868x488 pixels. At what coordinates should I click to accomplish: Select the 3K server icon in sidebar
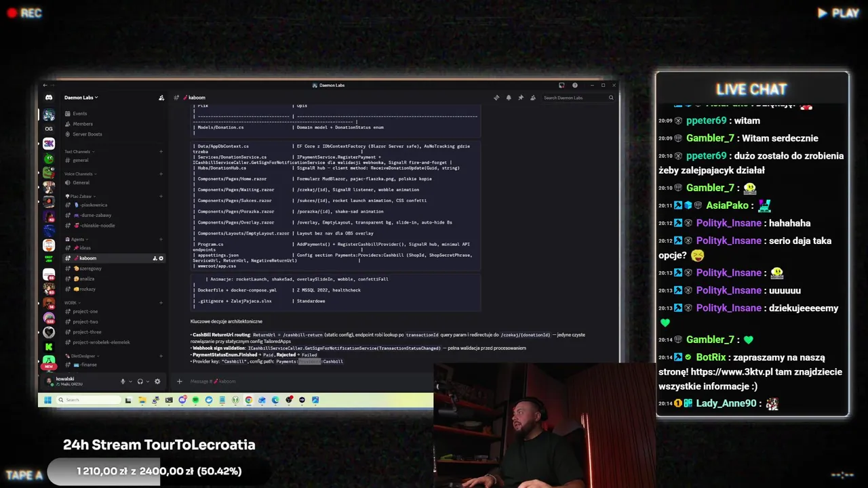pyautogui.click(x=49, y=143)
